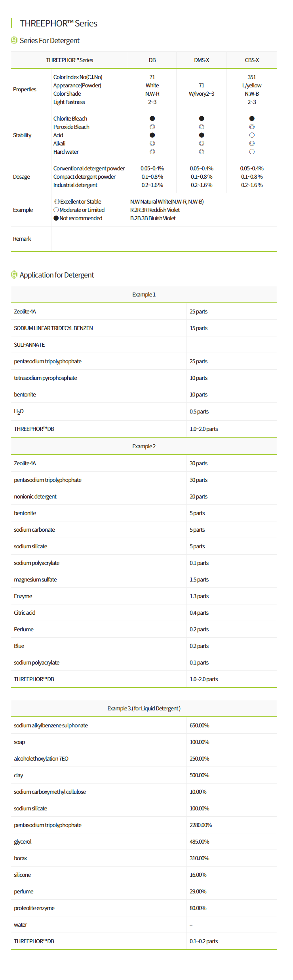Viewport: 293px width, 980px height.
Task: Click the THREEPHOR Series page title
Action: tap(59, 23)
